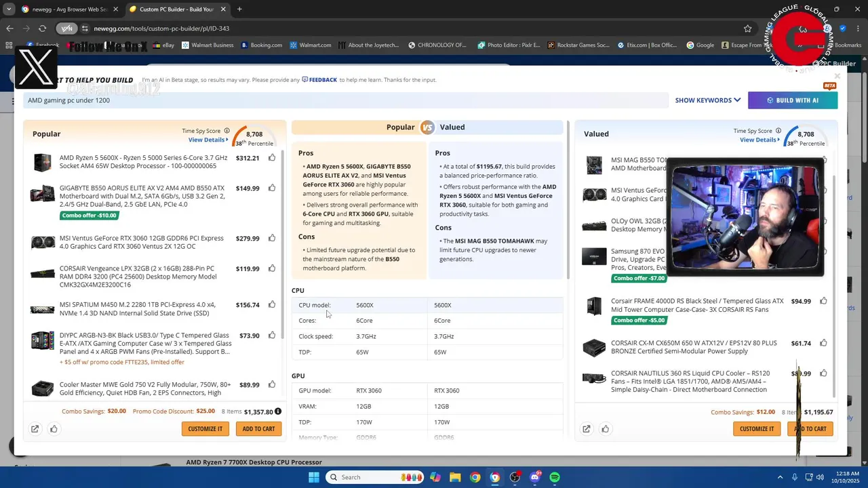Like the AMD Ryzen 5 5600X processor item
Image resolution: width=868 pixels, height=488 pixels.
pyautogui.click(x=272, y=158)
